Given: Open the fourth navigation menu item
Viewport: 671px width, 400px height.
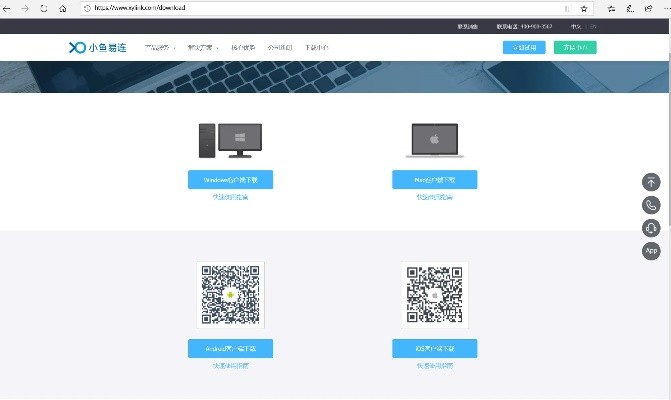Looking at the screenshot, I should tap(280, 47).
